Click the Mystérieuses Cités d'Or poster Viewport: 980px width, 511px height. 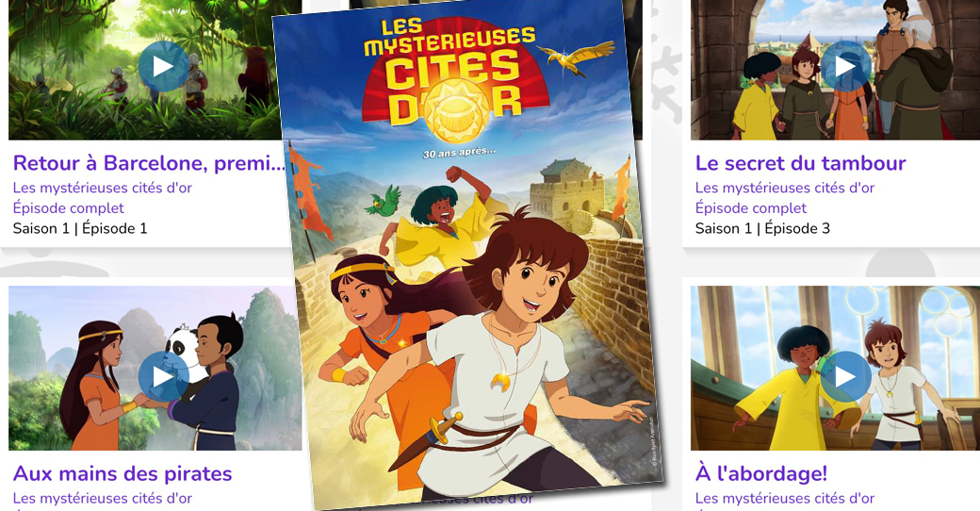[465, 254]
